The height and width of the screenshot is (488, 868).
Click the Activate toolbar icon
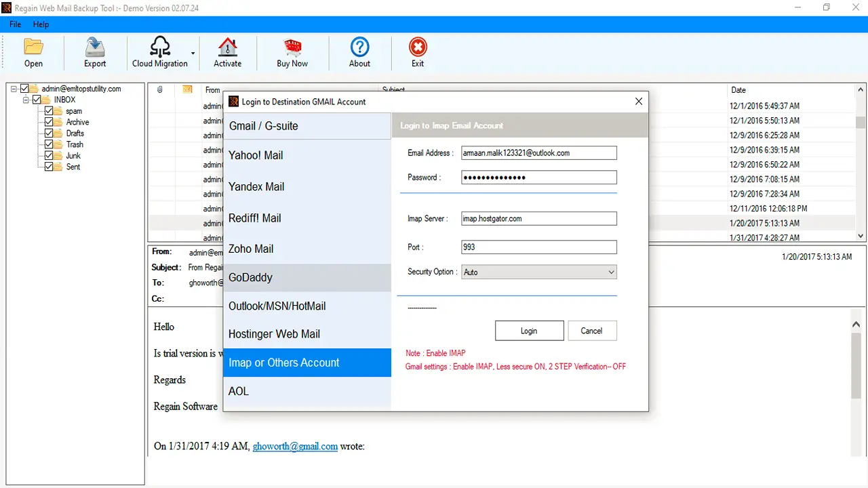tap(227, 47)
